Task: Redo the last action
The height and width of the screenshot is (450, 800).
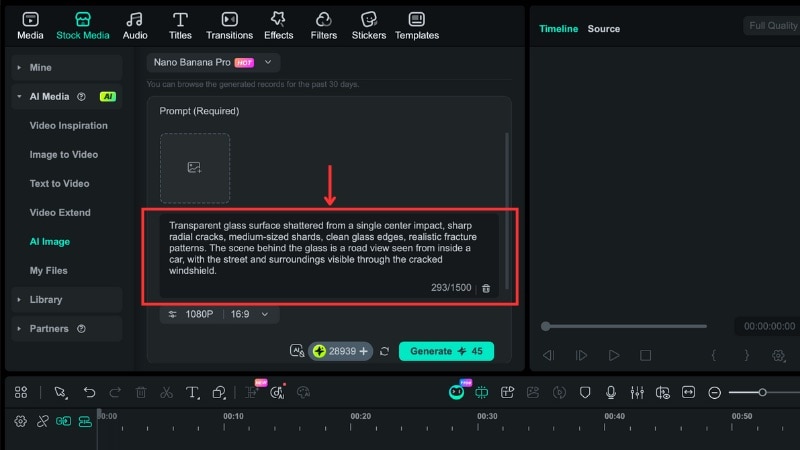Action: click(115, 392)
